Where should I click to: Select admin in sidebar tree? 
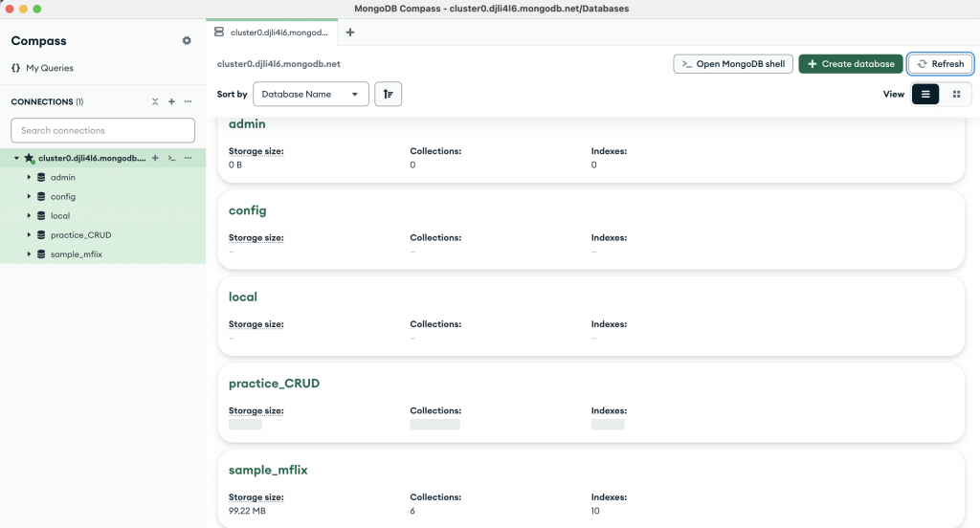62,178
